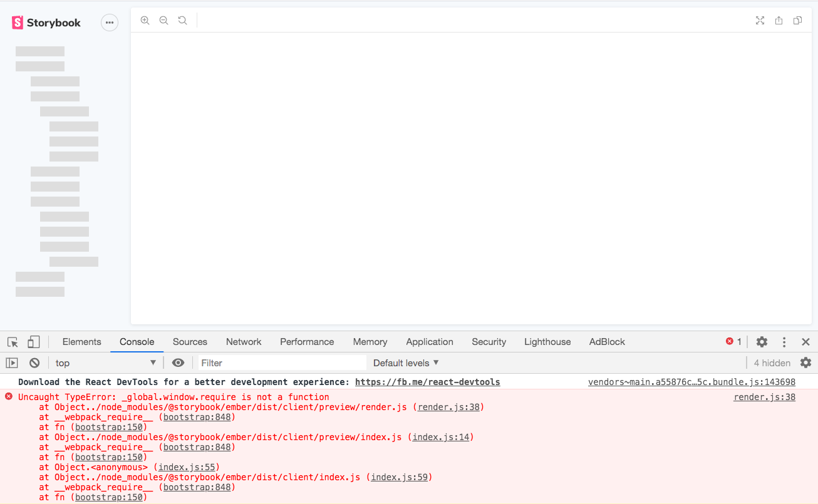Open the eye icon to create live expression
This screenshot has height=504, width=818.
(x=178, y=363)
